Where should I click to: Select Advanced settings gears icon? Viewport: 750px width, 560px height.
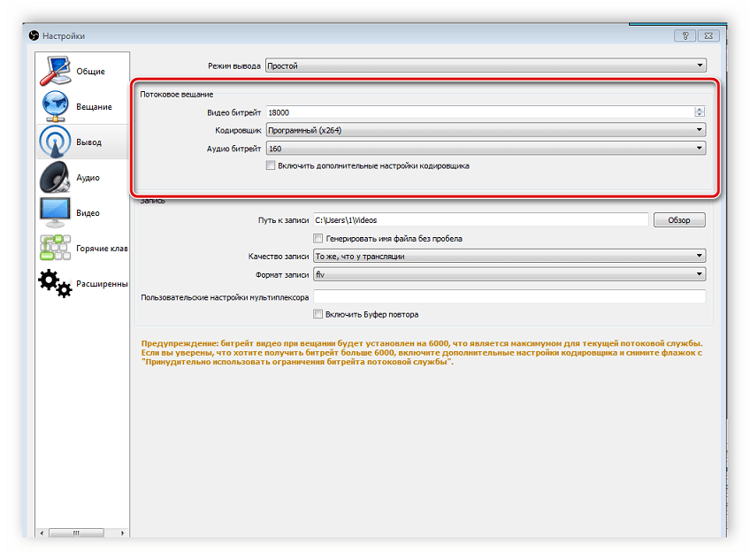tap(57, 284)
